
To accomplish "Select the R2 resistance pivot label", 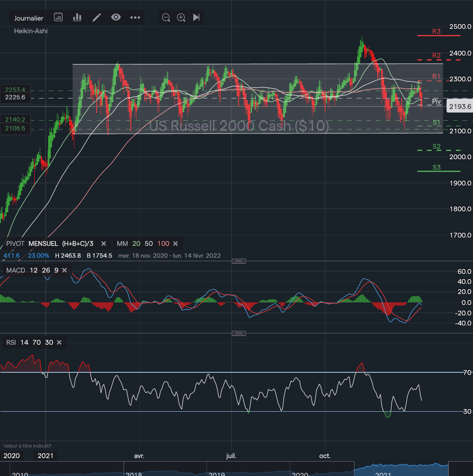I will [x=436, y=55].
